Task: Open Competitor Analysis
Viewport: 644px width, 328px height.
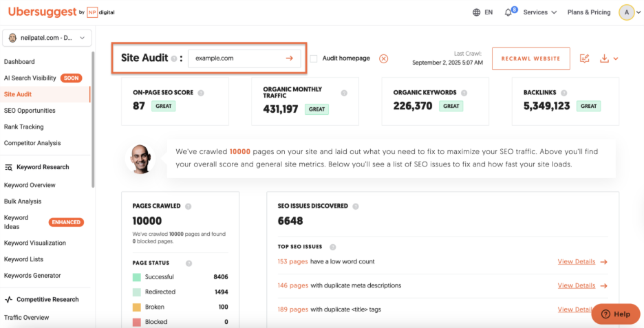Action: [x=32, y=143]
